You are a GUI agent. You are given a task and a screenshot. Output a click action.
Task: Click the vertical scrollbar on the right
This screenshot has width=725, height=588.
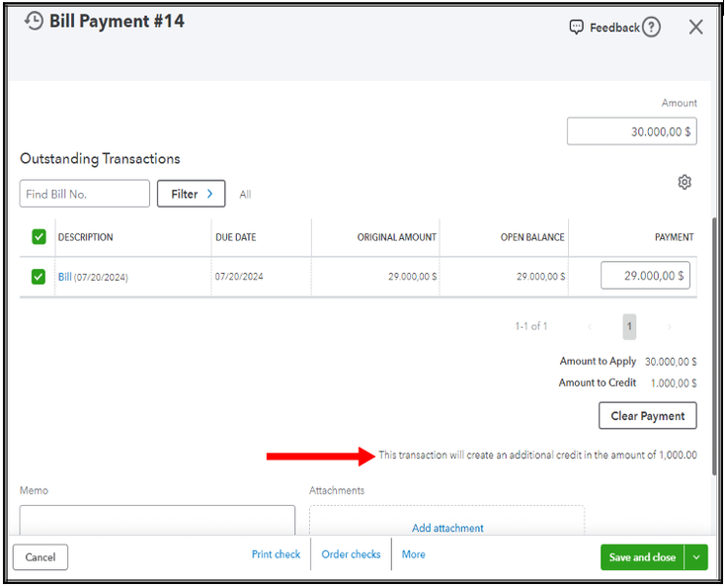tap(714, 345)
